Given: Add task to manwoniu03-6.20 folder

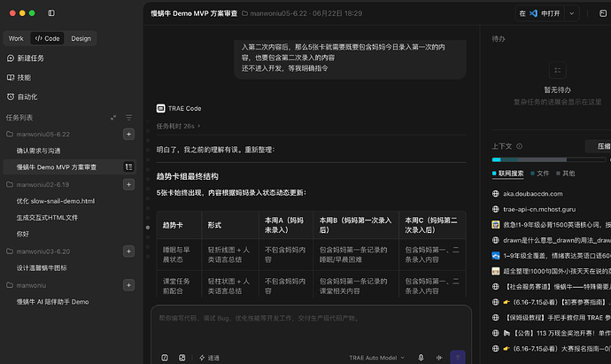Looking at the screenshot, I should (x=128, y=252).
